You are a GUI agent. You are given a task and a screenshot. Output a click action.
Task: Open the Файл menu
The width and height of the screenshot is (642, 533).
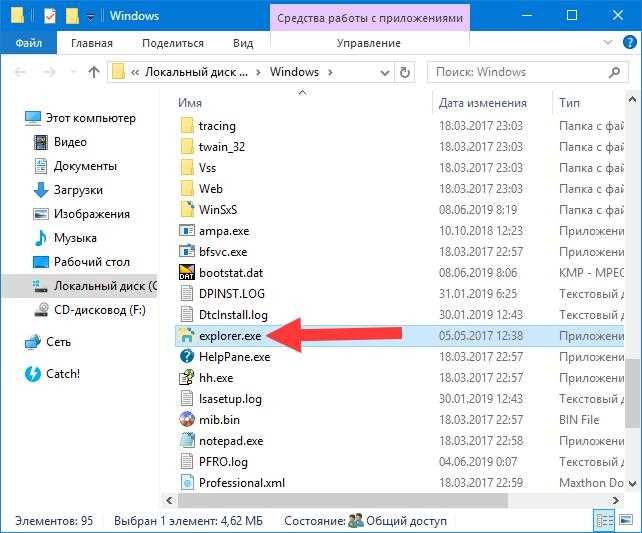[29, 43]
